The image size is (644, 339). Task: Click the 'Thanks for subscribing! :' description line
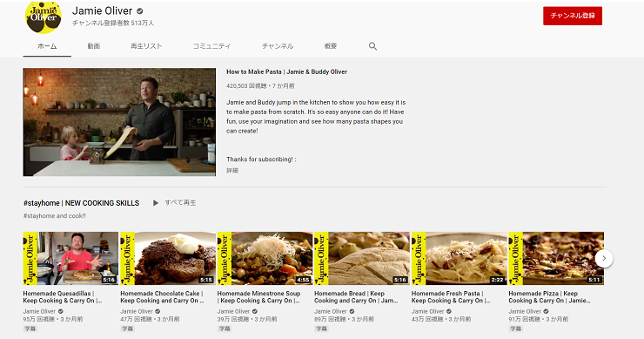click(x=261, y=159)
